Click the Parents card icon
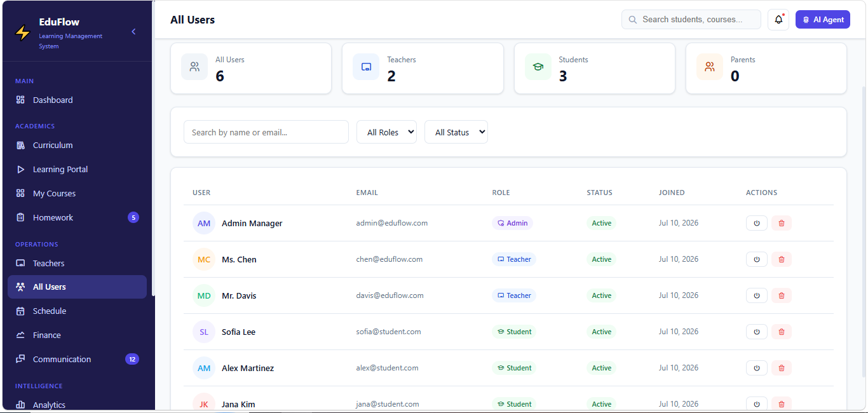This screenshot has width=868, height=413. point(710,67)
